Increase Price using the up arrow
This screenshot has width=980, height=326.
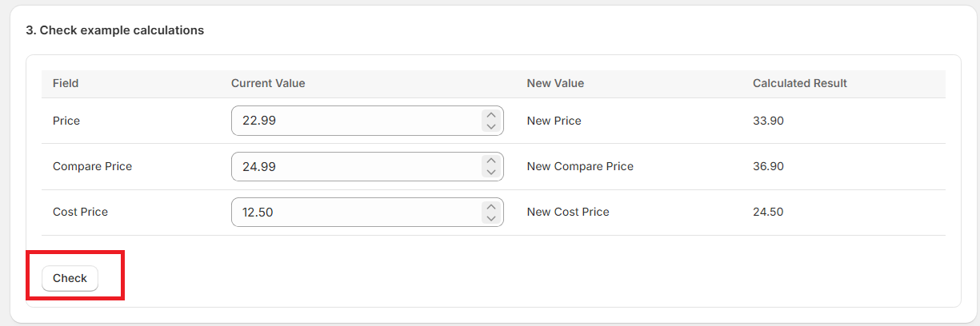[x=491, y=115]
